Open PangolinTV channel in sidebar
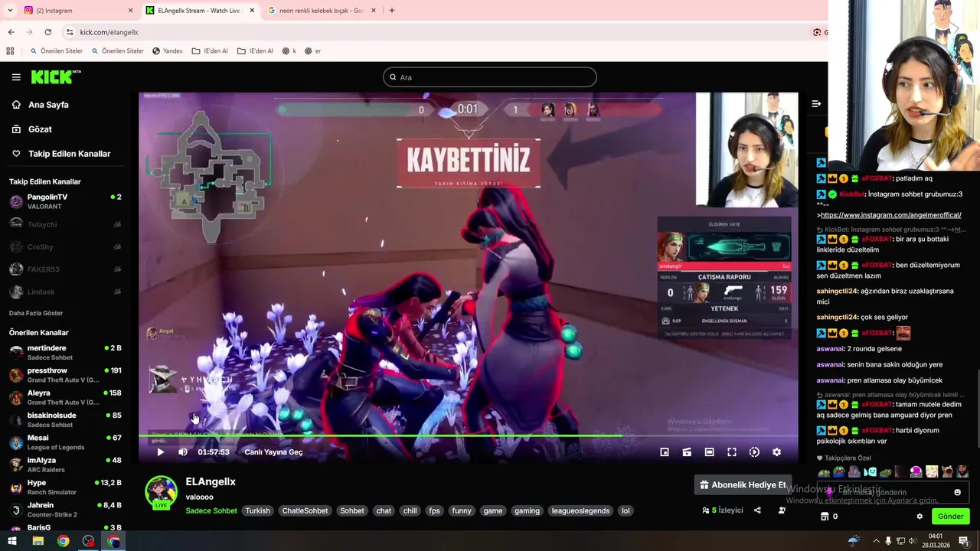Viewport: 980px width, 551px height. click(x=65, y=202)
